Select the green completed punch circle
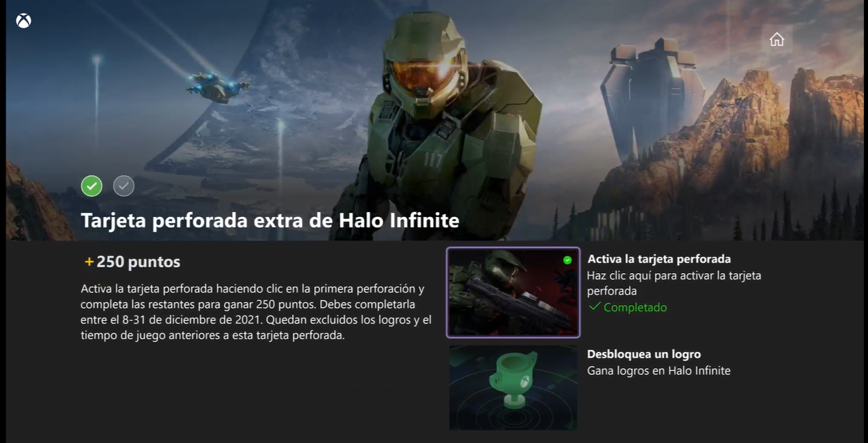The image size is (868, 443). 92,186
